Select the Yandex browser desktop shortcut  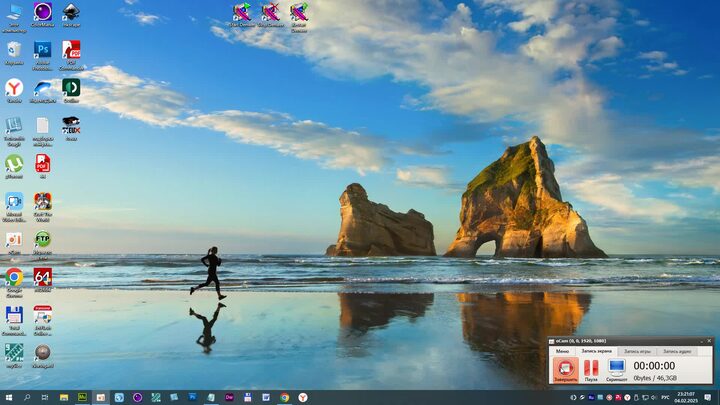[14, 90]
